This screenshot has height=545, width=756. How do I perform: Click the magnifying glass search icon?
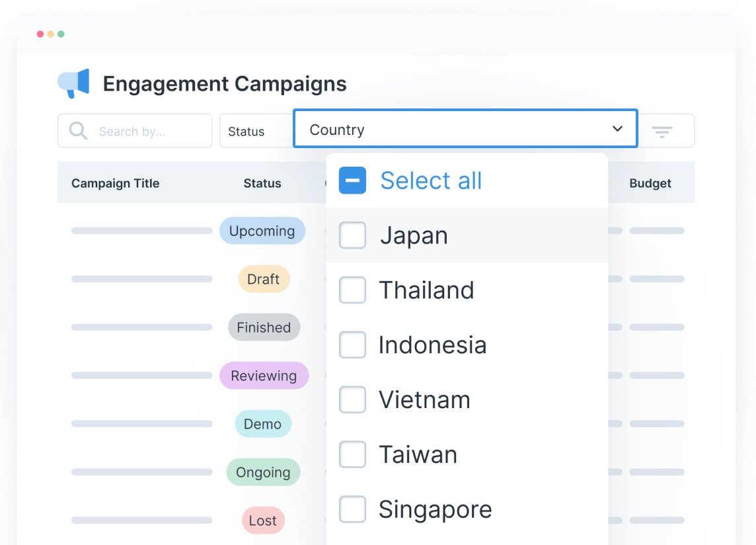coord(77,130)
